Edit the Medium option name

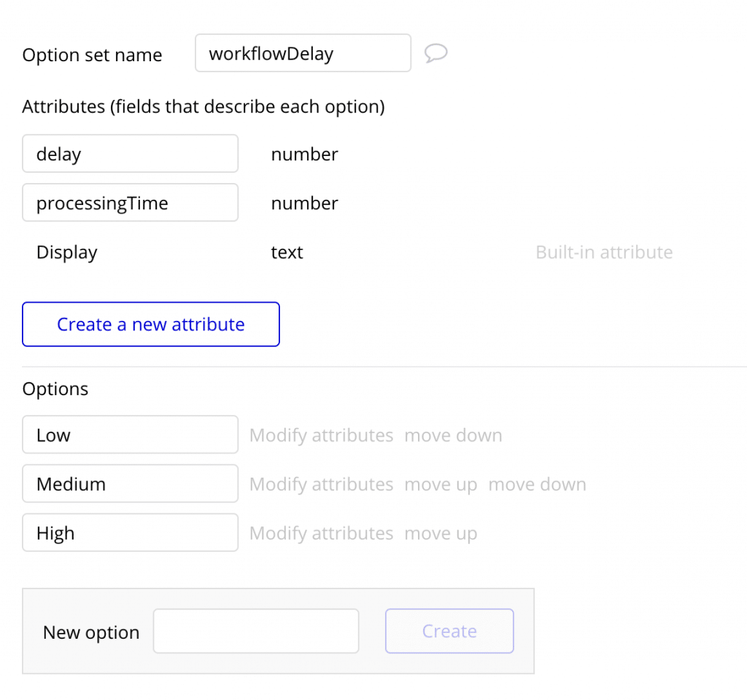[130, 483]
